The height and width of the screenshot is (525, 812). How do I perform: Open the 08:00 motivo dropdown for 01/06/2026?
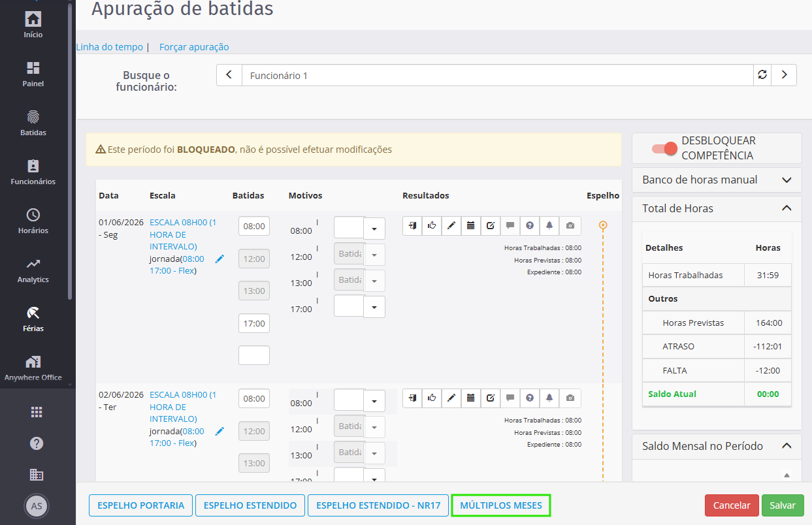(374, 229)
